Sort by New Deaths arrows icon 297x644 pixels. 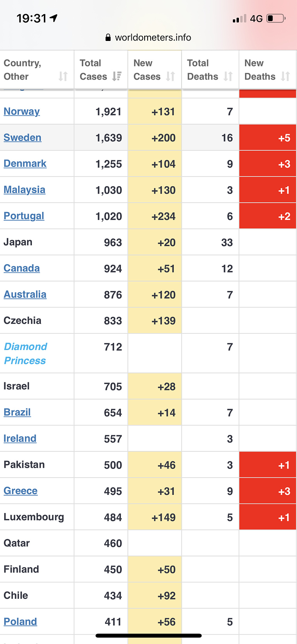tap(285, 76)
